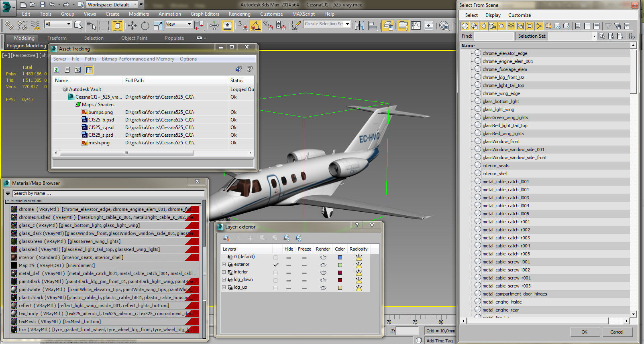Activate the Select and Scale tool
This screenshot has width=644, height=344.
pos(158,26)
